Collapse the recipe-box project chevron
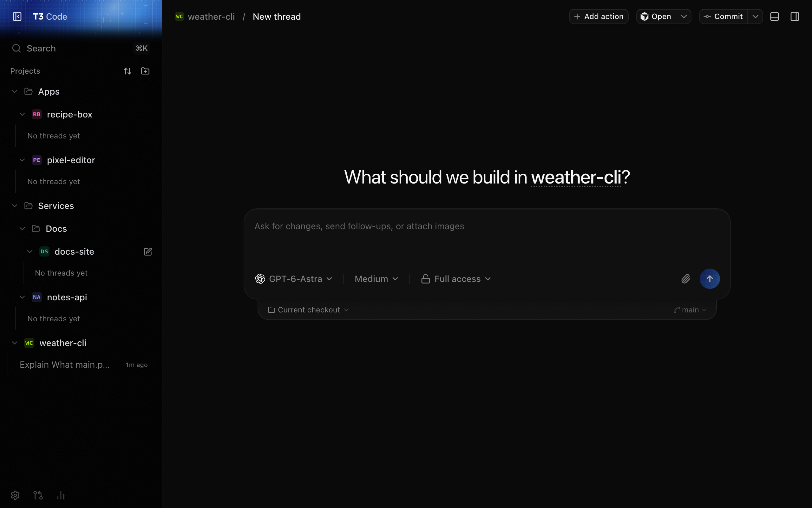812x508 pixels. pyautogui.click(x=22, y=114)
